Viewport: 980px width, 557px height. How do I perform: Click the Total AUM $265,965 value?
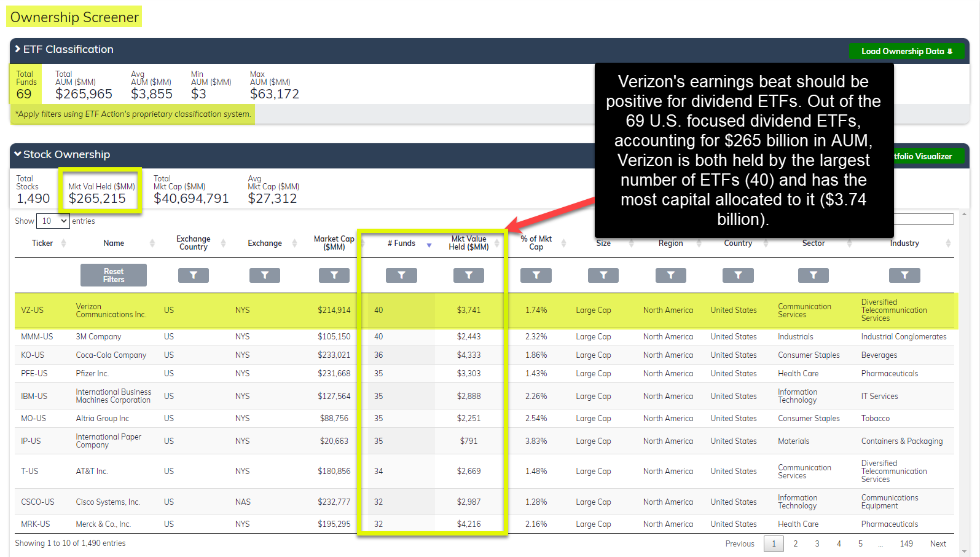click(84, 94)
